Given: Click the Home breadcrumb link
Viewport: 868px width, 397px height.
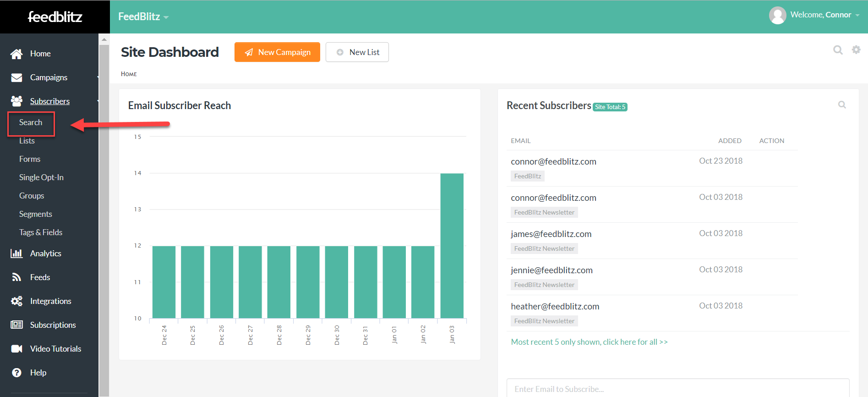Looking at the screenshot, I should 129,74.
